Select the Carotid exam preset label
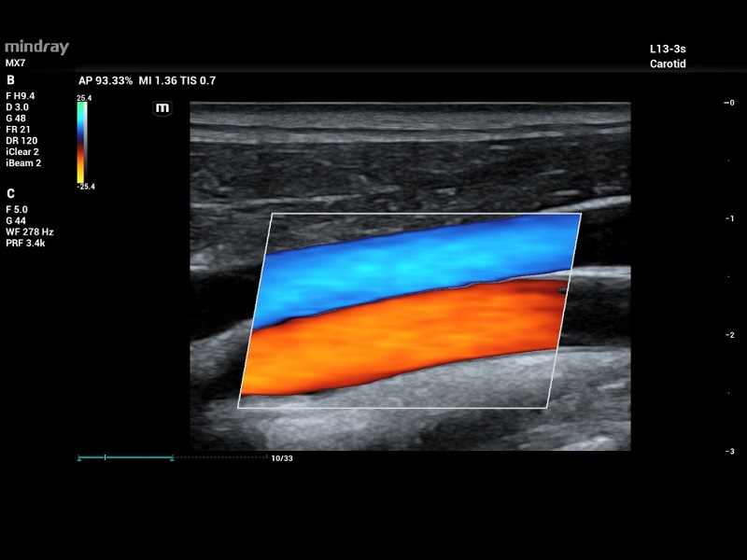 click(x=668, y=64)
